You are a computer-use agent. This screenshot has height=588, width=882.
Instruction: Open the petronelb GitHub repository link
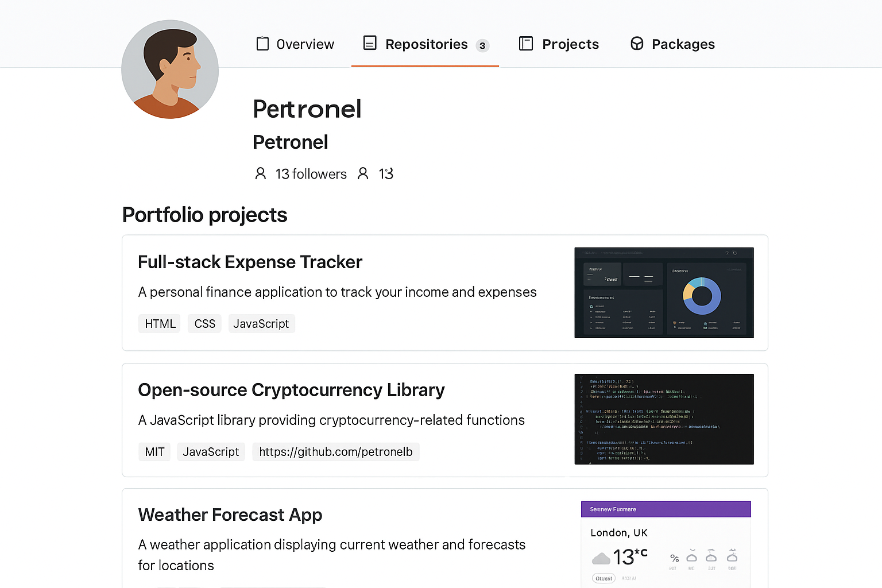[x=336, y=451]
